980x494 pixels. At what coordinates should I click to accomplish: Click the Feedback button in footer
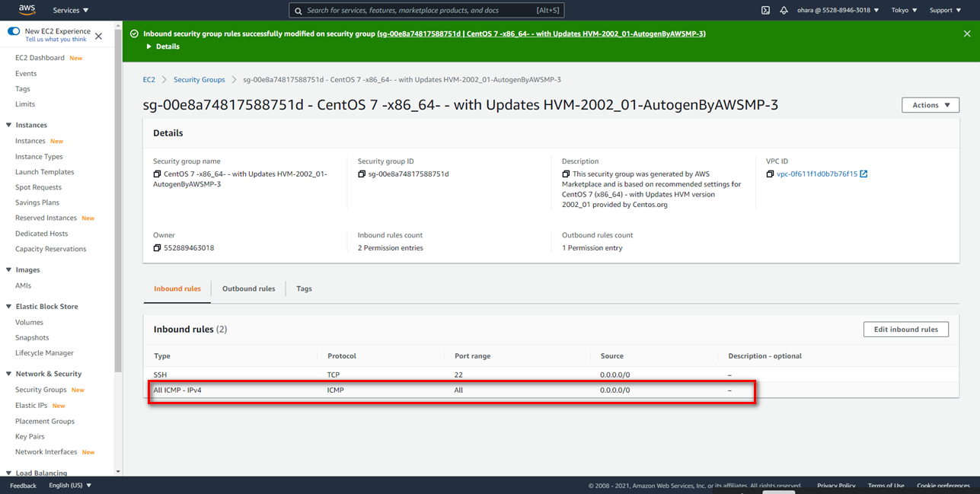coord(23,485)
